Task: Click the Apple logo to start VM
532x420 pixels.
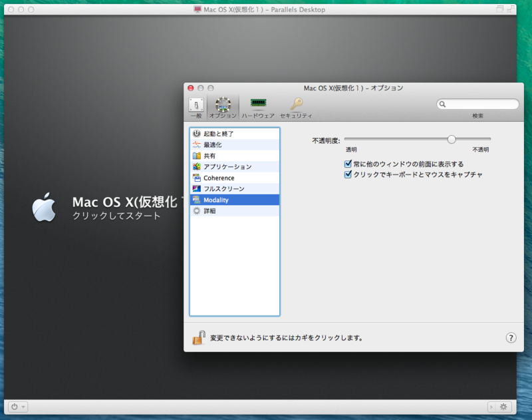Action: coord(44,207)
